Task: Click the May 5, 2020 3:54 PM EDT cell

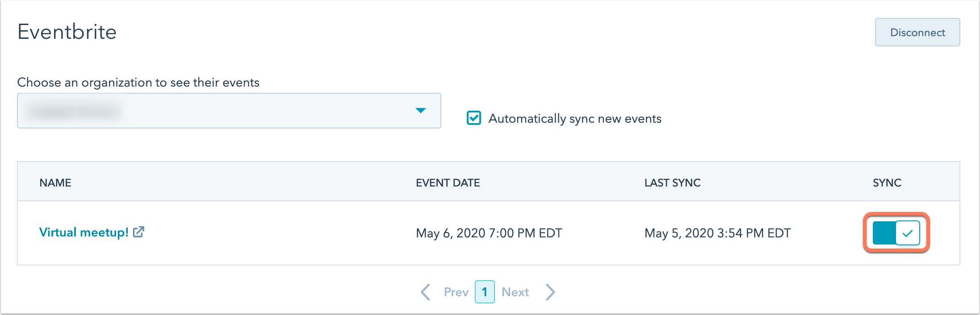Action: (x=717, y=233)
